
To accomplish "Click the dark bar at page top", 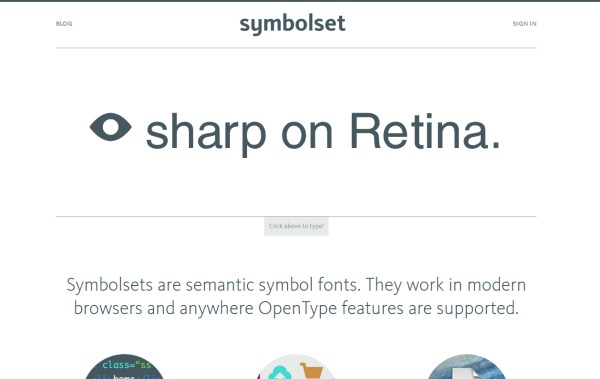I will tap(300, 1).
